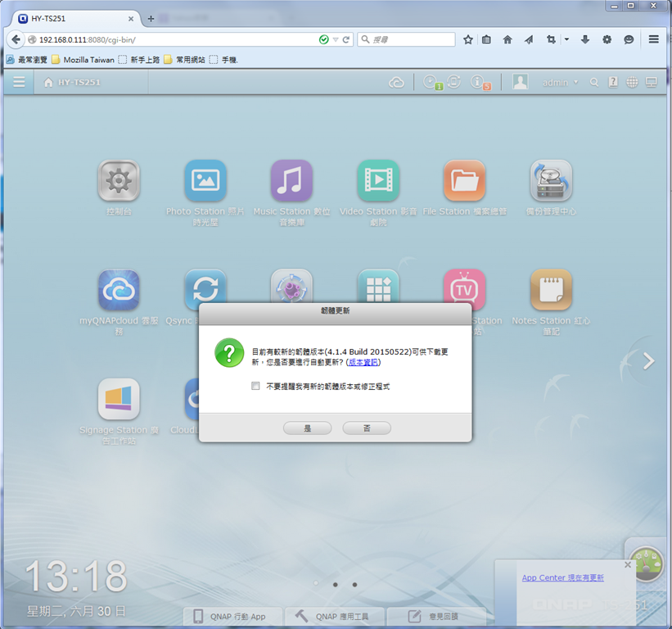
Task: Open myQNAPcloud service icon
Action: 119,290
